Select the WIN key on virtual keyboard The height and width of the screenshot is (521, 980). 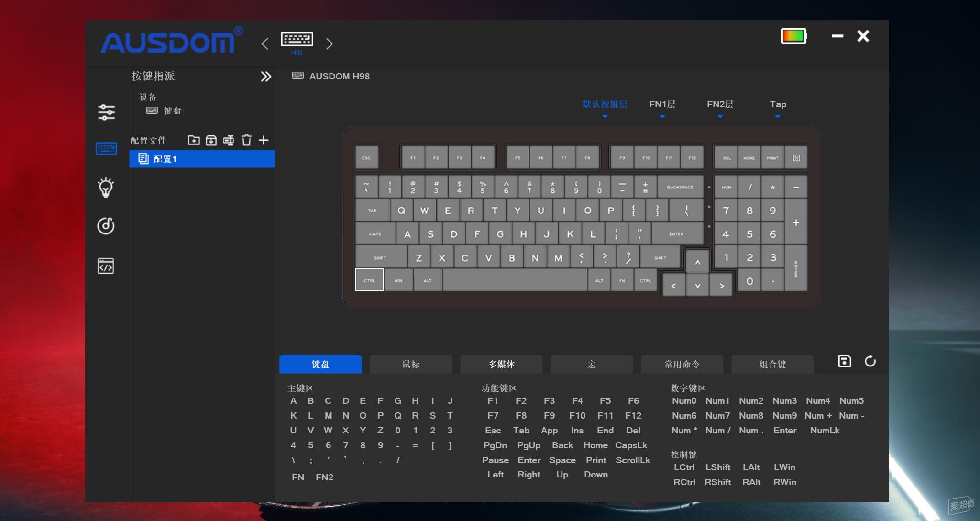pos(398,280)
